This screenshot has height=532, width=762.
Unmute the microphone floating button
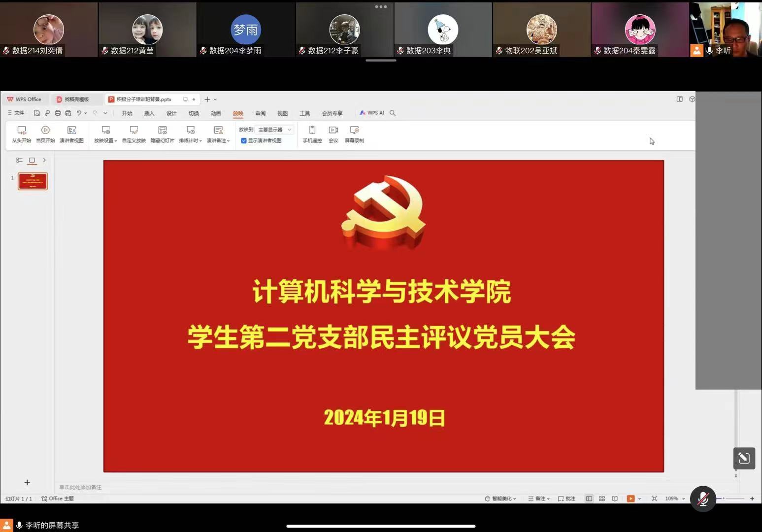[x=703, y=499]
